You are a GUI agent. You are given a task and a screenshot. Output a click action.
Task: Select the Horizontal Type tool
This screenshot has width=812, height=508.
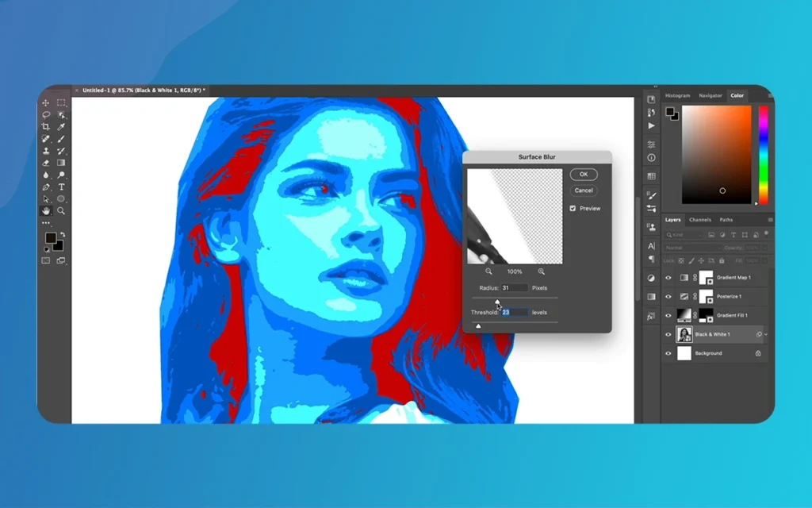tap(61, 187)
